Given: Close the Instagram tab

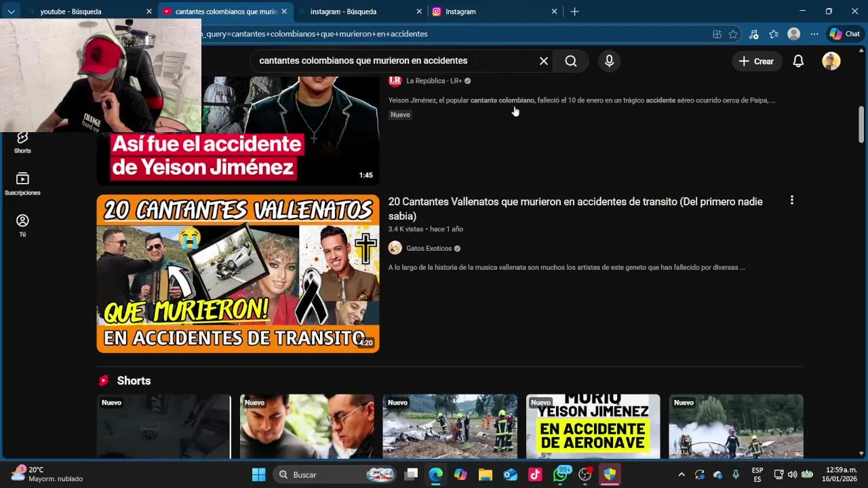Looking at the screenshot, I should coord(554,12).
